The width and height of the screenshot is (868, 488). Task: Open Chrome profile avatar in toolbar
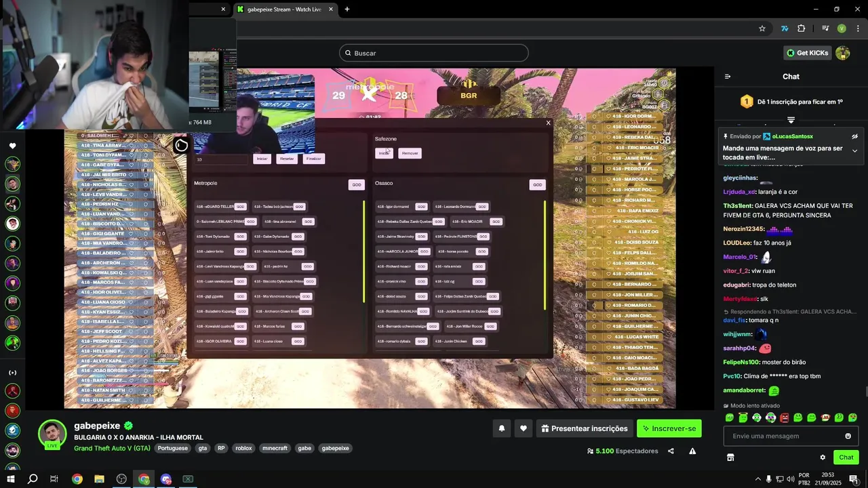pyautogui.click(x=842, y=28)
